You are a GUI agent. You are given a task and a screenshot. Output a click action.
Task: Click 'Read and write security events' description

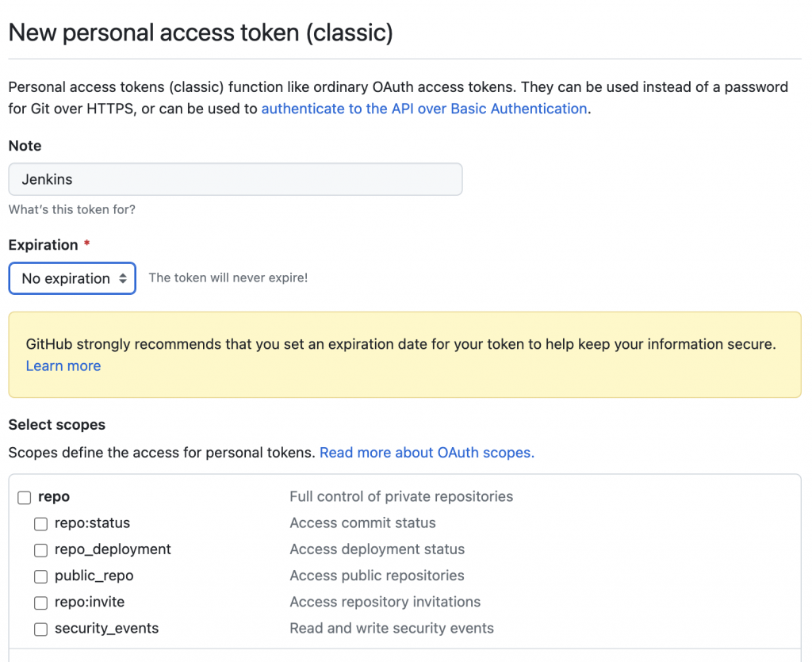coord(392,629)
